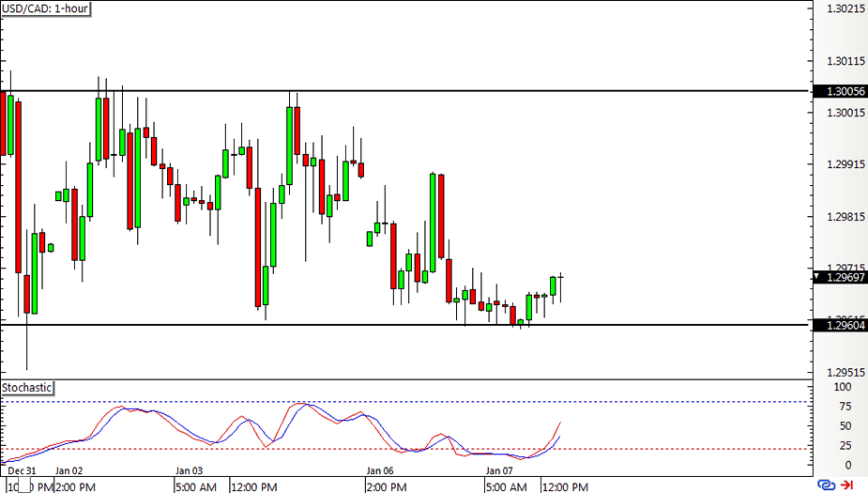Click the stochastic scale value 75
The width and height of the screenshot is (868, 493).
[845, 407]
